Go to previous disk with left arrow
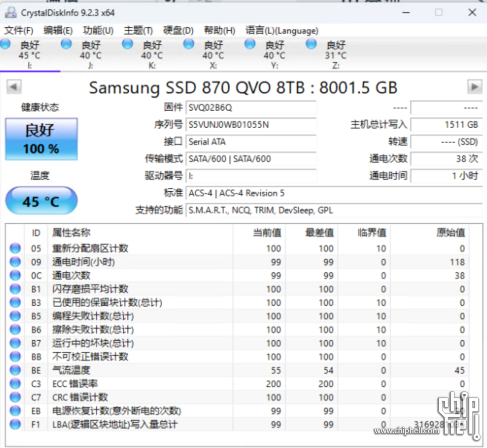 (14, 86)
